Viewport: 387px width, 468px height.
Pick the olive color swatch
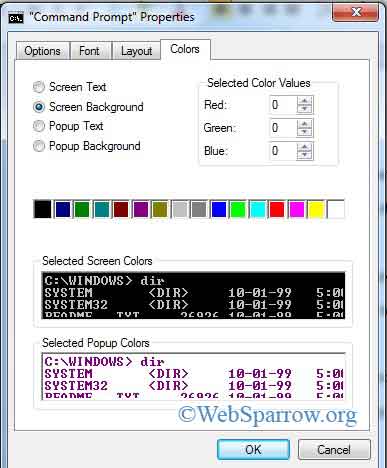[x=160, y=209]
